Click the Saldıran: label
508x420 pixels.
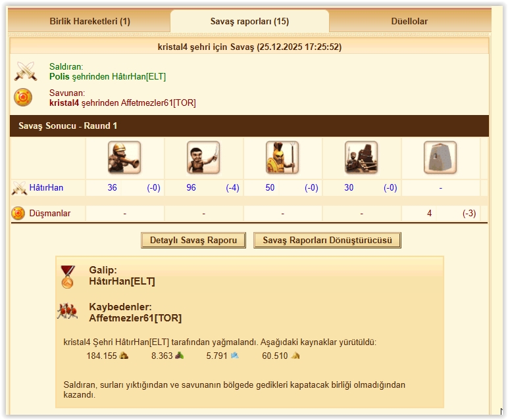pos(66,66)
